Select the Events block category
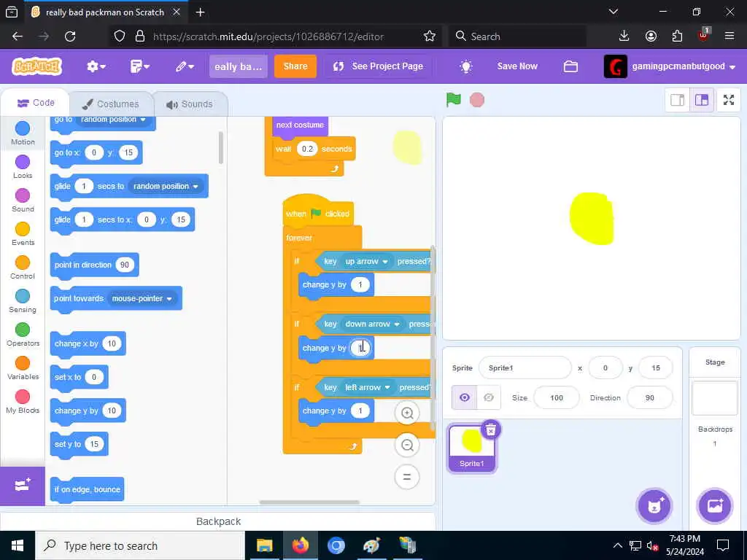Viewport: 747px width, 560px height. point(23,234)
